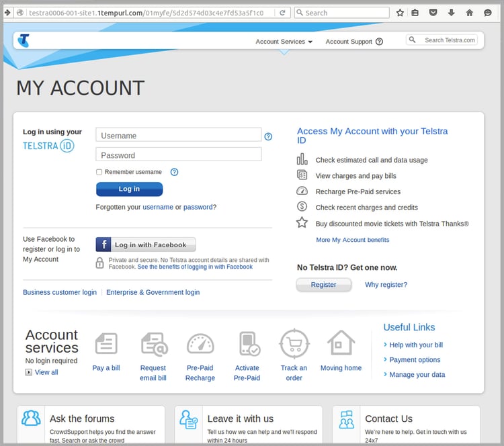Click the chat bubble toolbar icon
This screenshot has height=446, width=504.
pyautogui.click(x=488, y=13)
